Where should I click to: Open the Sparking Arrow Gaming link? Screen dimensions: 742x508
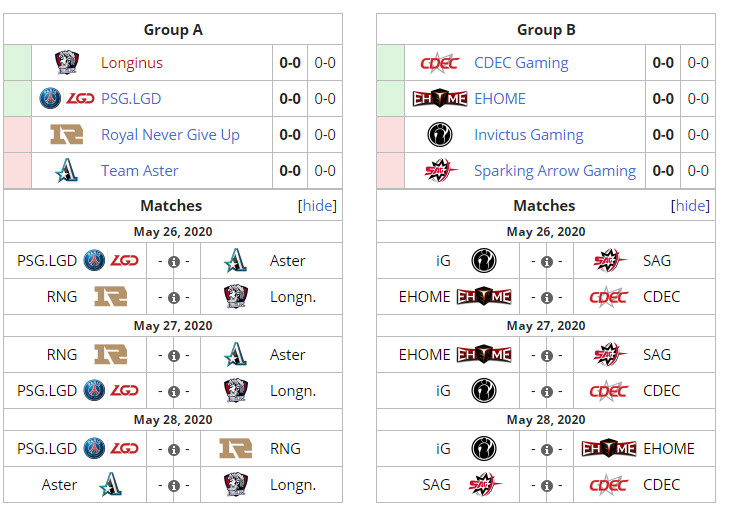[x=555, y=171]
